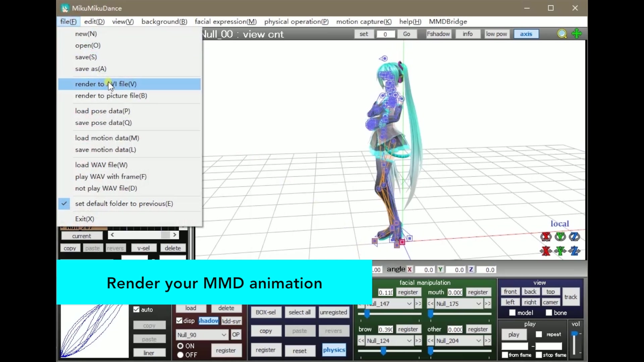Click the frame 0 input field

coord(386,34)
